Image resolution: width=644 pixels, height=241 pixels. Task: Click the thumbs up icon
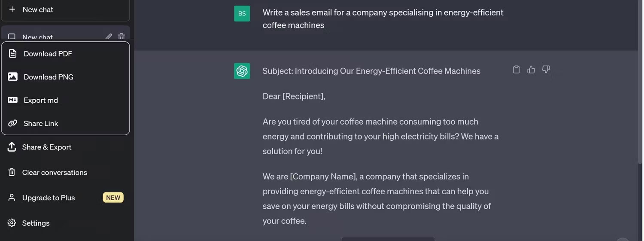point(531,70)
